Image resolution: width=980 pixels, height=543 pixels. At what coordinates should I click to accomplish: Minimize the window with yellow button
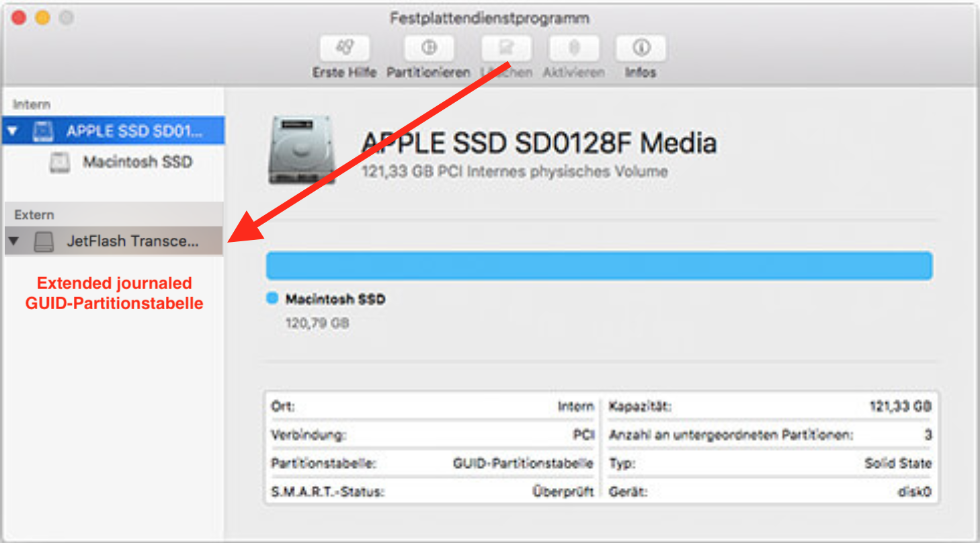(42, 18)
